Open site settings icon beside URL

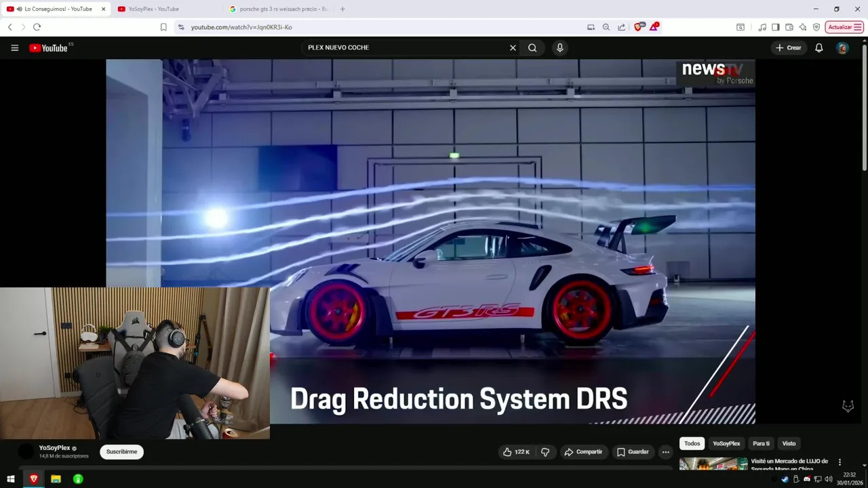tap(180, 27)
